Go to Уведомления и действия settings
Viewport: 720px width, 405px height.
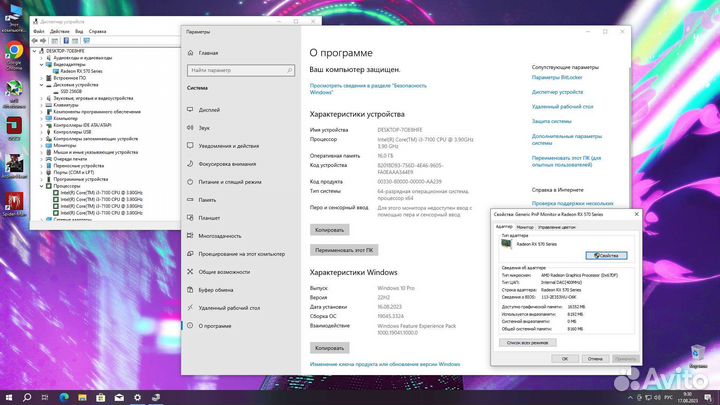(x=228, y=146)
